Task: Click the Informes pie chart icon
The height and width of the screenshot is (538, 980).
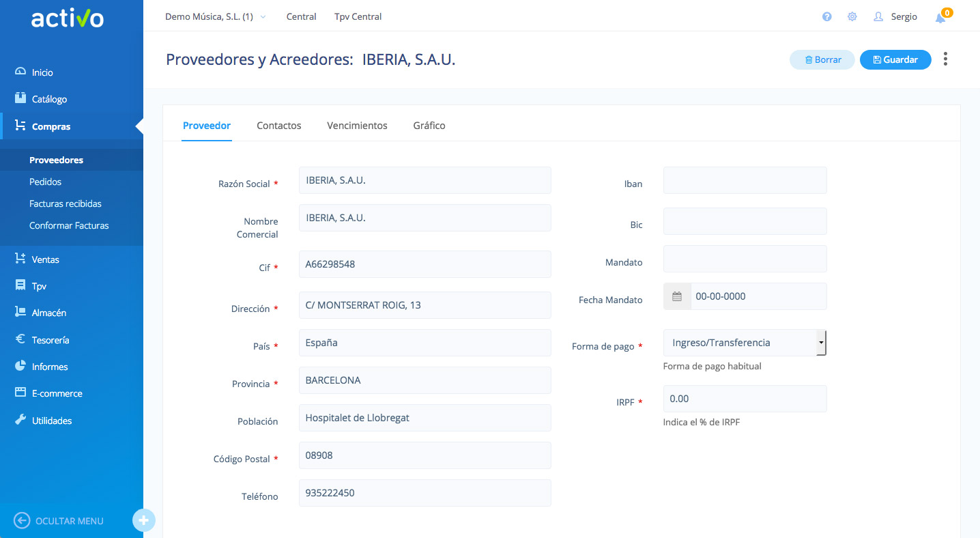Action: point(20,366)
